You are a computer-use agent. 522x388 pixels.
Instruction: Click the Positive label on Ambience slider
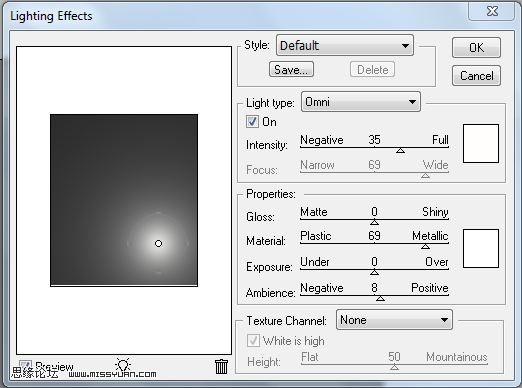coord(430,287)
